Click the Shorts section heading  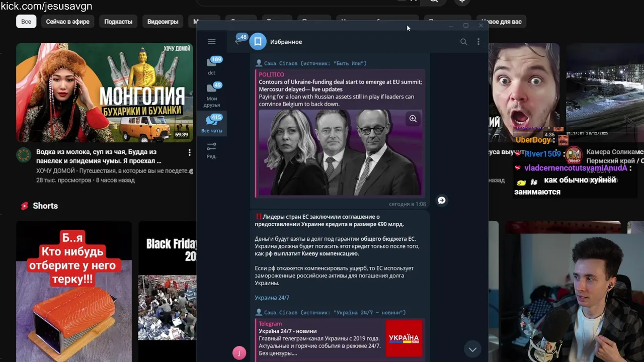[45, 206]
